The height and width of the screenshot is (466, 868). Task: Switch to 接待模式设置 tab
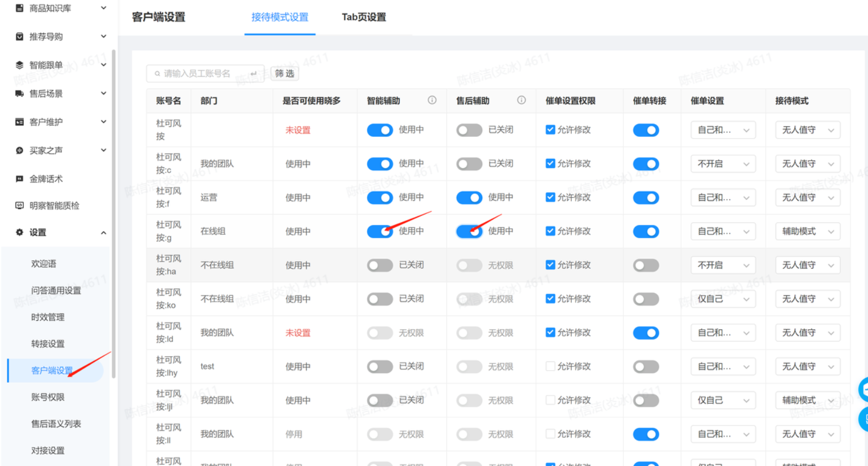click(x=280, y=17)
